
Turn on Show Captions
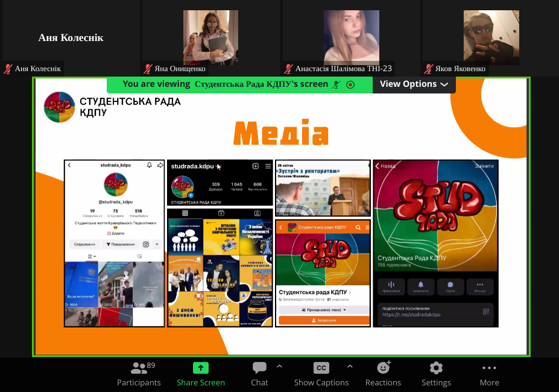pyautogui.click(x=321, y=374)
